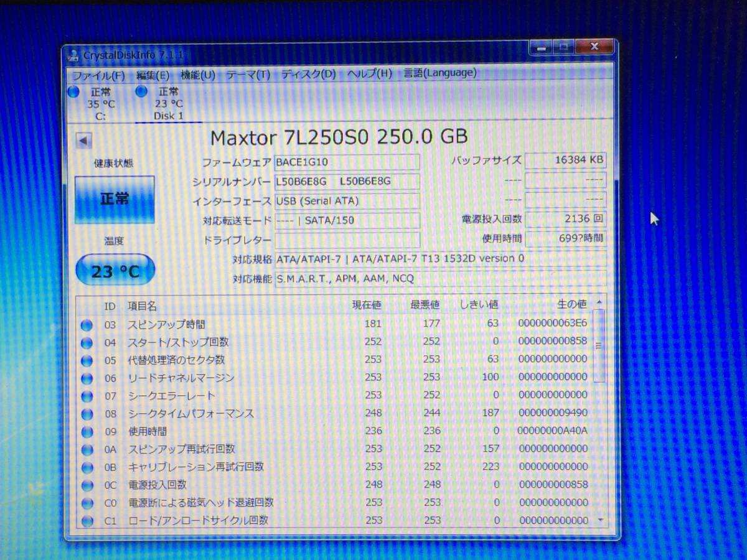Click the 対応規格 ATA/ATAPI-7 field
The image size is (747, 560).
click(440, 259)
